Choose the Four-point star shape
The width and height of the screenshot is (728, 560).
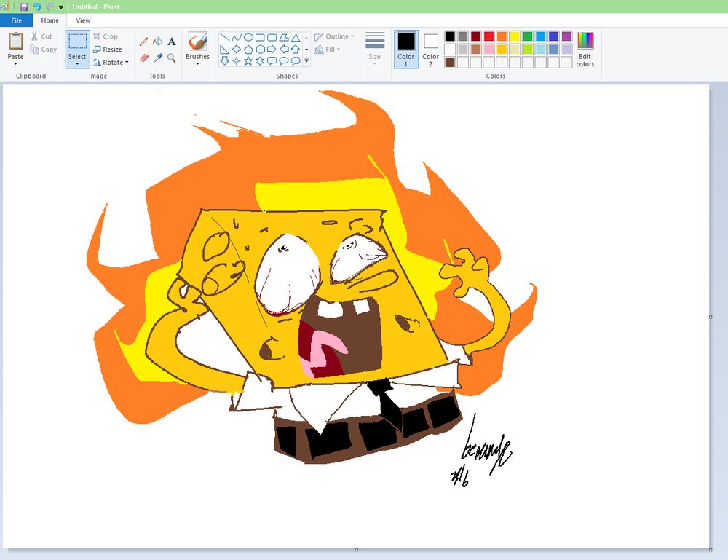click(x=237, y=60)
